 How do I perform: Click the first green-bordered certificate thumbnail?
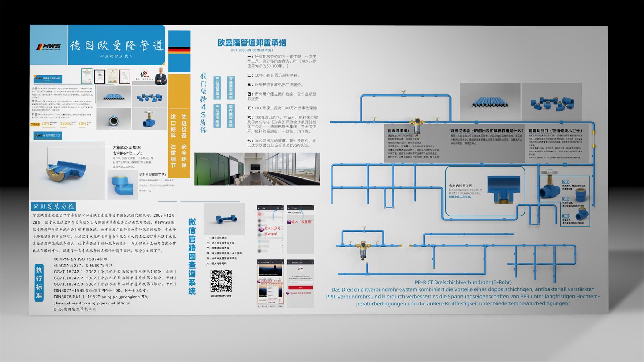point(87,76)
